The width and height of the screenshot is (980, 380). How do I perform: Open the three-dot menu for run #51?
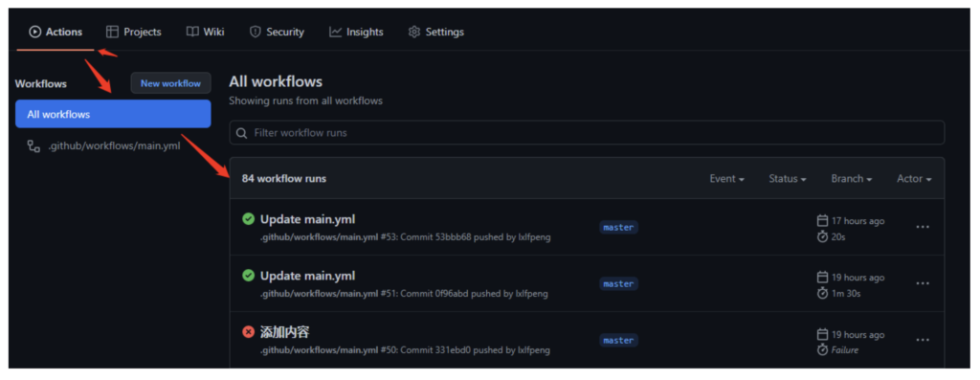pos(923,283)
